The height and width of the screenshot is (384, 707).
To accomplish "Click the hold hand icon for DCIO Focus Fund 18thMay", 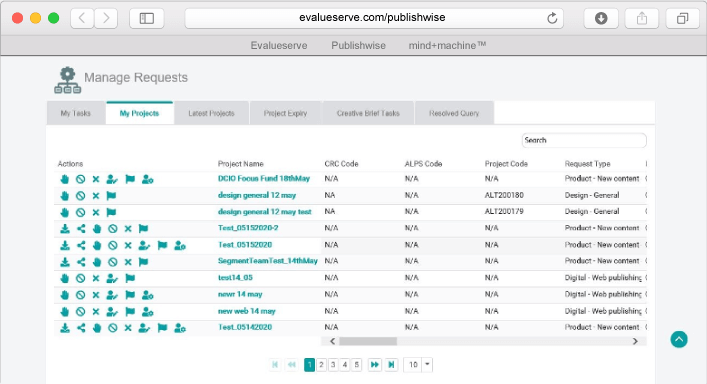I will point(64,179).
